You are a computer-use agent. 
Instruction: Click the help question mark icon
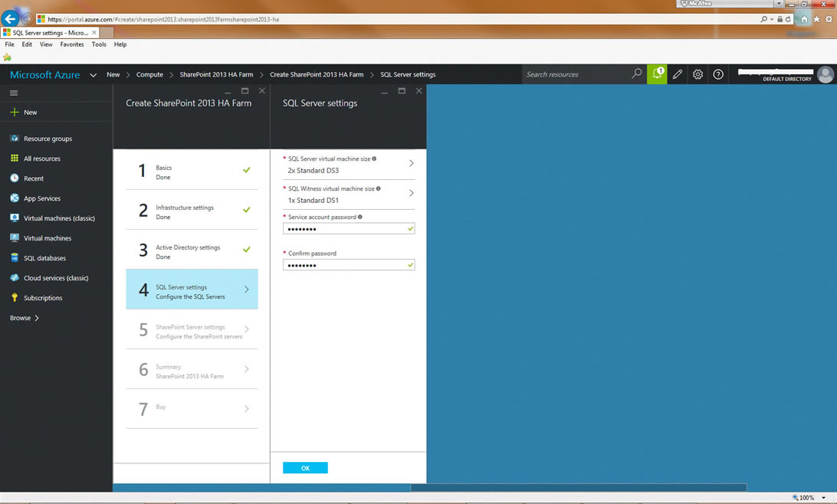[x=718, y=74]
